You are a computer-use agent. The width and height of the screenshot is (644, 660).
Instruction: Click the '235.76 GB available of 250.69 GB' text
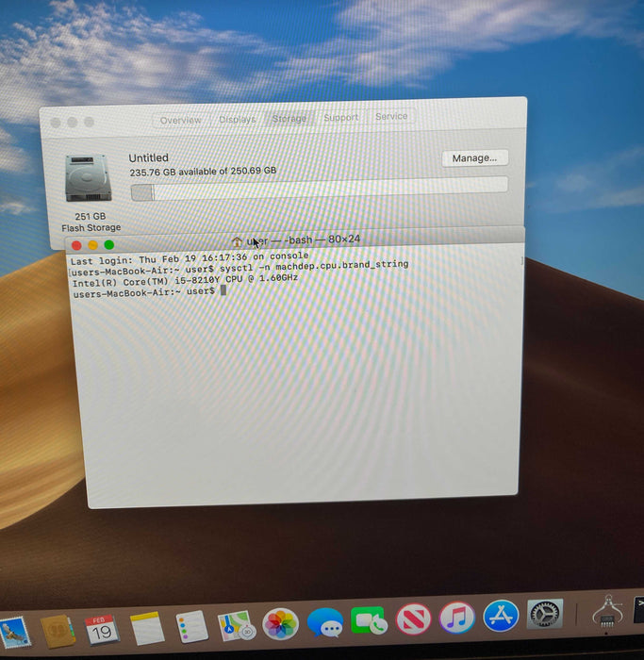coord(203,172)
